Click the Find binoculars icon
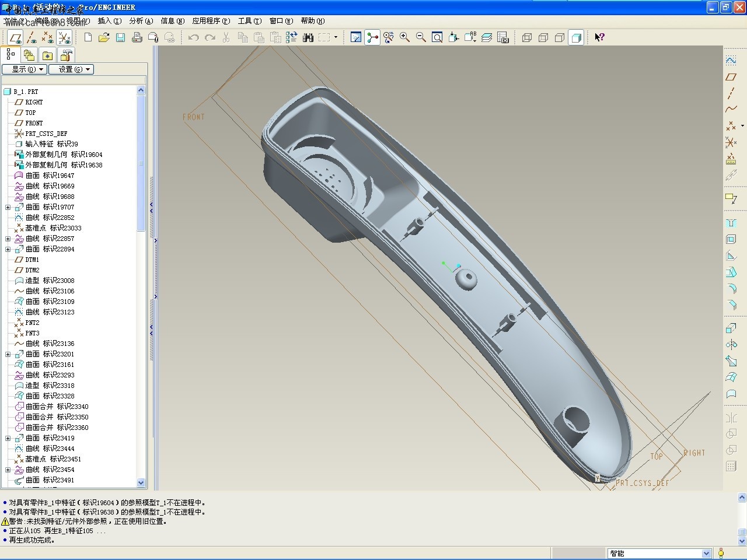The image size is (747, 560). (308, 37)
